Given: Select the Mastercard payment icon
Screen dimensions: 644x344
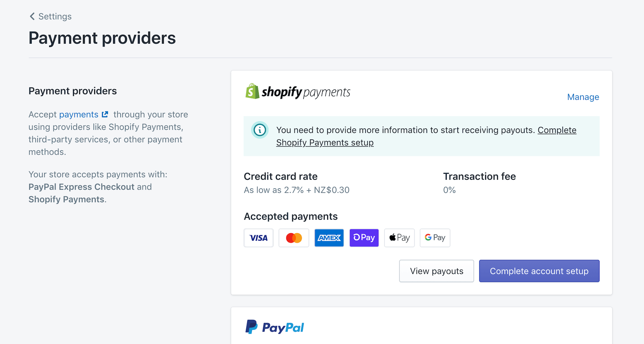Looking at the screenshot, I should (x=294, y=238).
